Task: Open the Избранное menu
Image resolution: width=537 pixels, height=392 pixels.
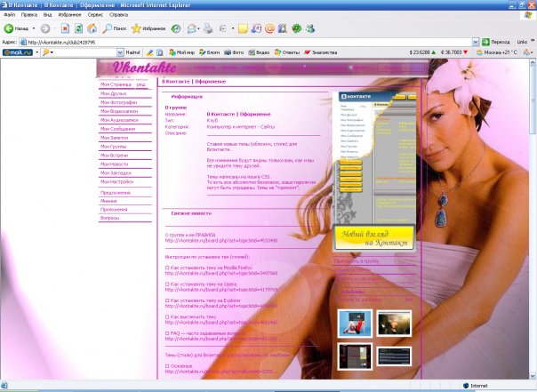Action: click(x=69, y=15)
